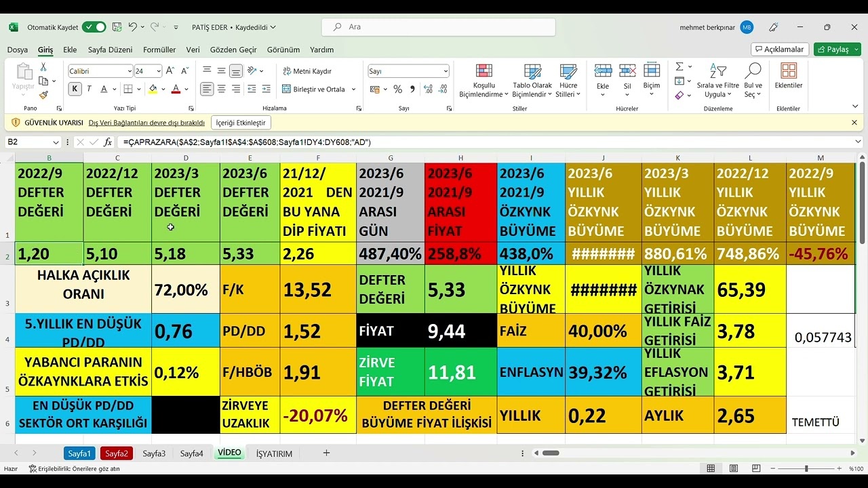The image size is (868, 488).
Task: Open Pano clipboard dialog launcher
Action: click(x=59, y=108)
